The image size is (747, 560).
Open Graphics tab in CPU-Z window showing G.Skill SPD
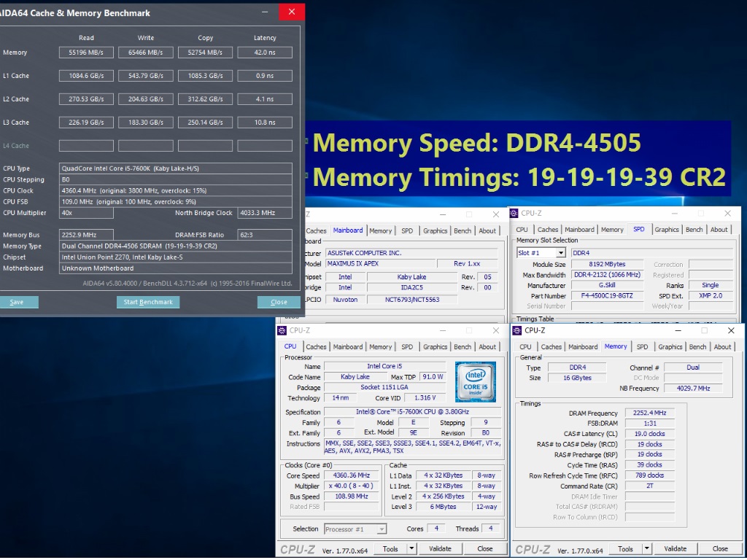point(667,230)
